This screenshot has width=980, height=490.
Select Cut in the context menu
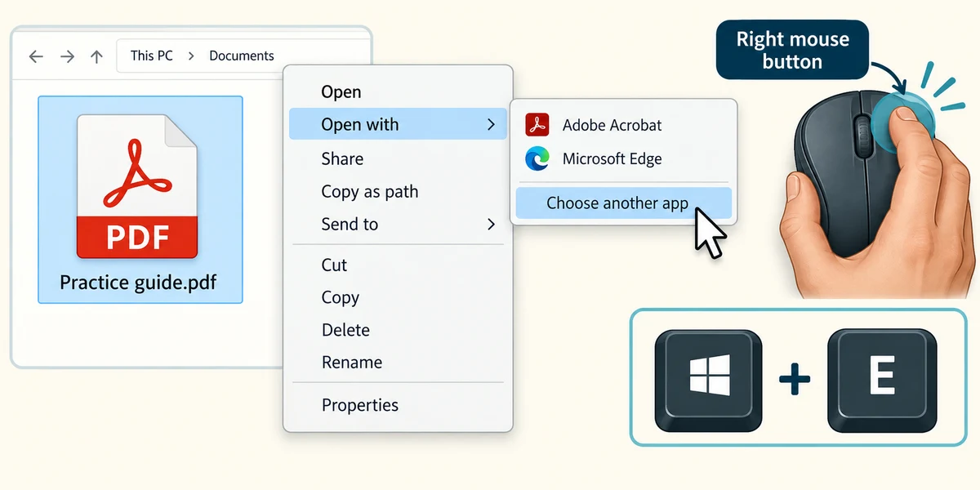(x=398, y=265)
